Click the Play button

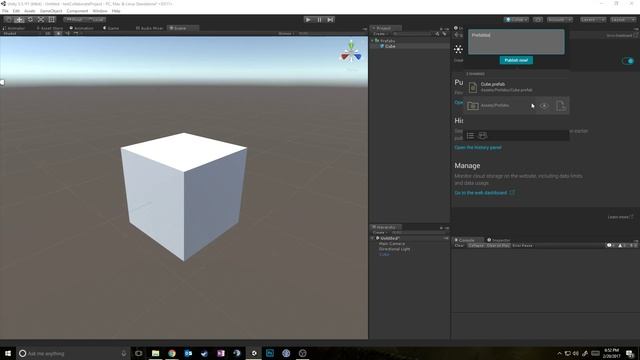[x=308, y=19]
